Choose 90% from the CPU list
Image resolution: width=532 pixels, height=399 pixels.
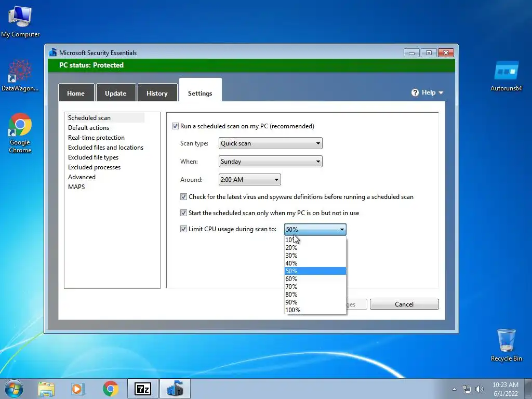click(315, 302)
